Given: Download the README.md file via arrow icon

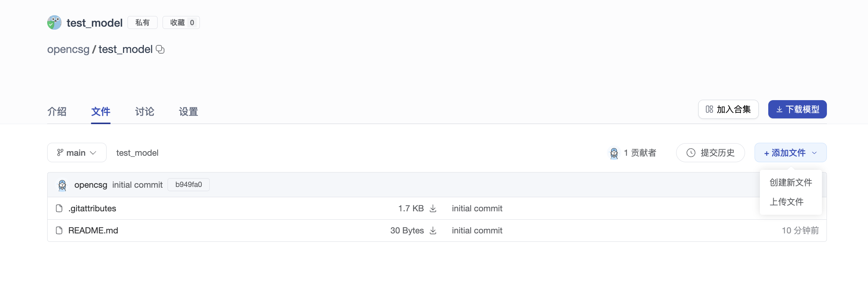Looking at the screenshot, I should (433, 231).
